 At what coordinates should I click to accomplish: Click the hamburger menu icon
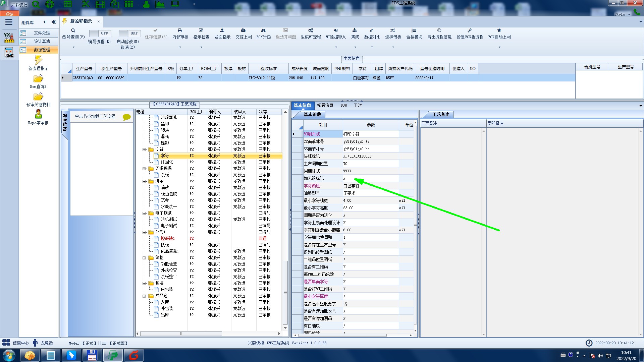(9, 22)
